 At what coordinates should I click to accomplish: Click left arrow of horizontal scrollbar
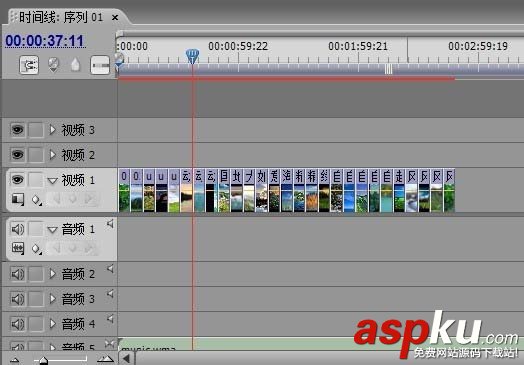[126, 359]
